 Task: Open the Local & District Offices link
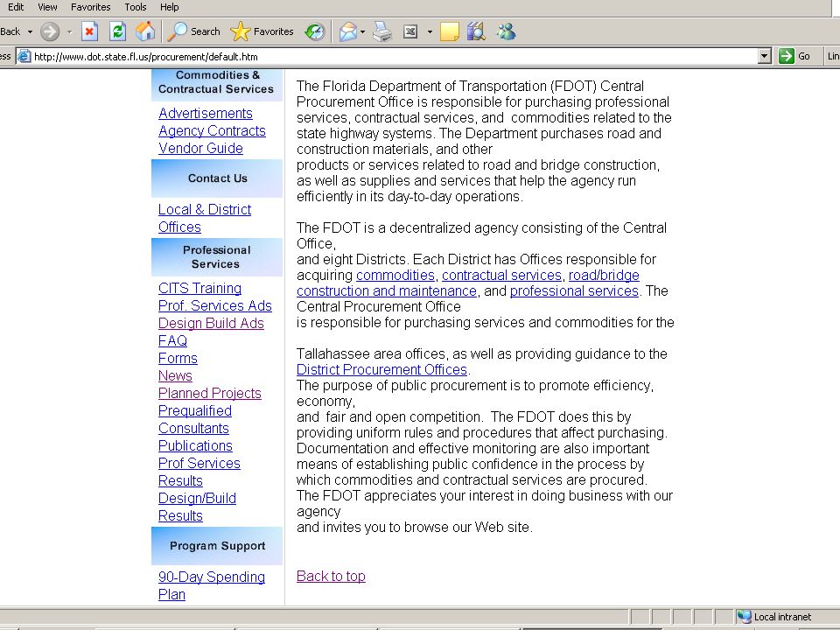(205, 218)
